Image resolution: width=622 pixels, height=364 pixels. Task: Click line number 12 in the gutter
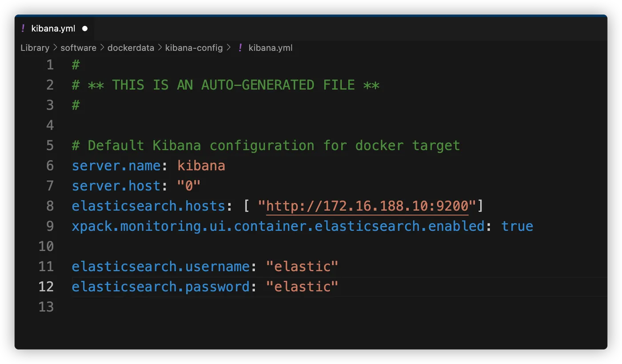[x=46, y=286]
